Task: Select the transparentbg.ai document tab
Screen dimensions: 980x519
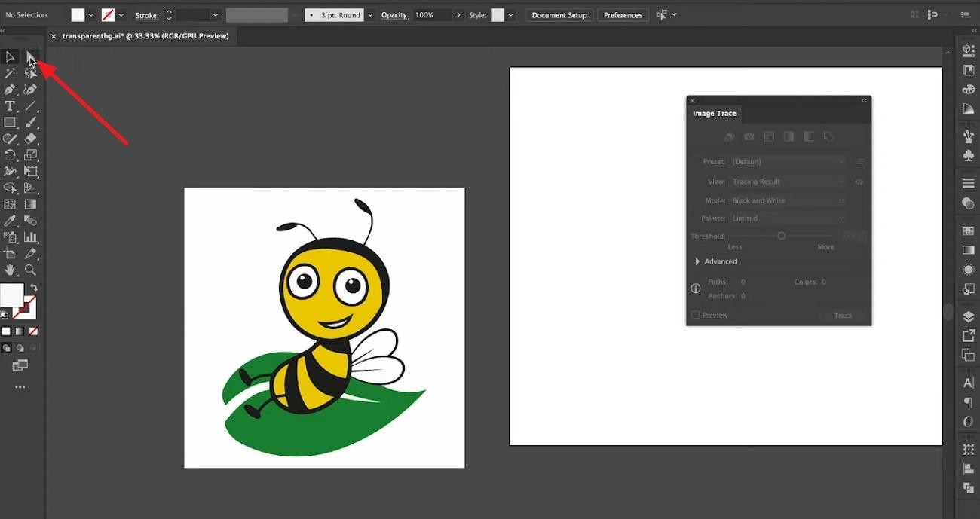Action: pos(145,35)
